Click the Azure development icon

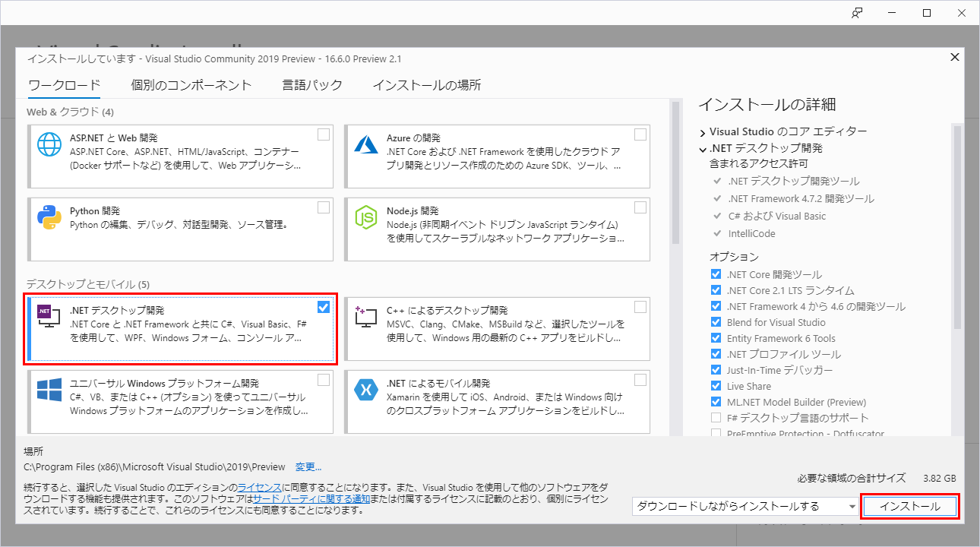point(366,144)
